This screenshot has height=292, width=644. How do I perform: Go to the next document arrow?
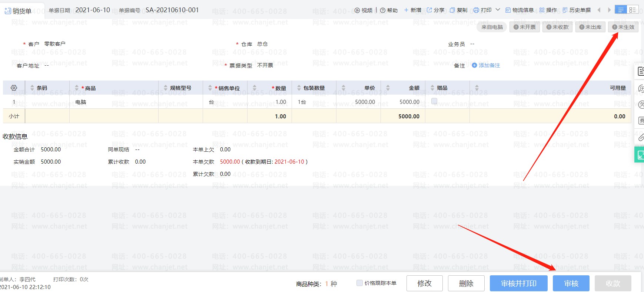point(609,10)
